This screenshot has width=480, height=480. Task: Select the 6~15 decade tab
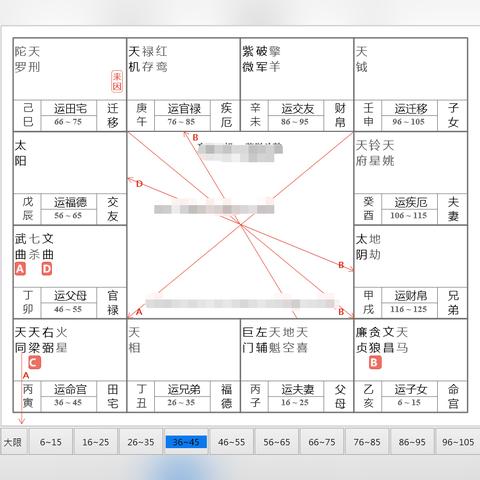51,442
